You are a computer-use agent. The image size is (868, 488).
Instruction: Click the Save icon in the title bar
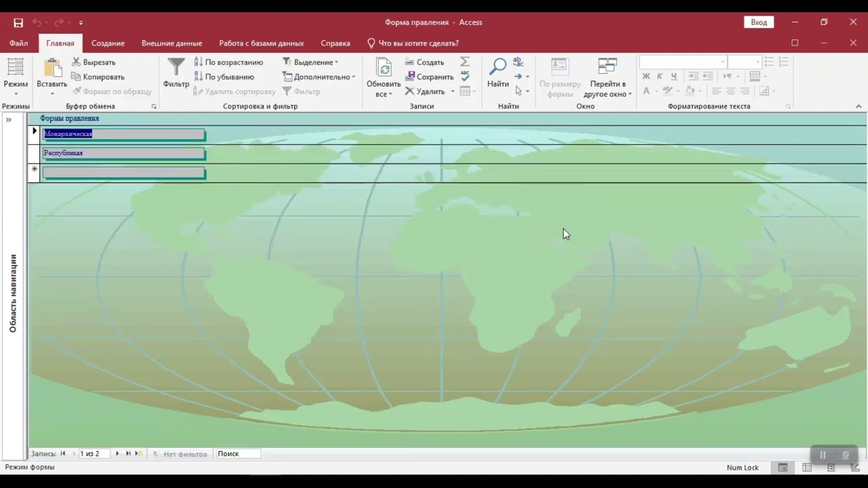pyautogui.click(x=18, y=22)
